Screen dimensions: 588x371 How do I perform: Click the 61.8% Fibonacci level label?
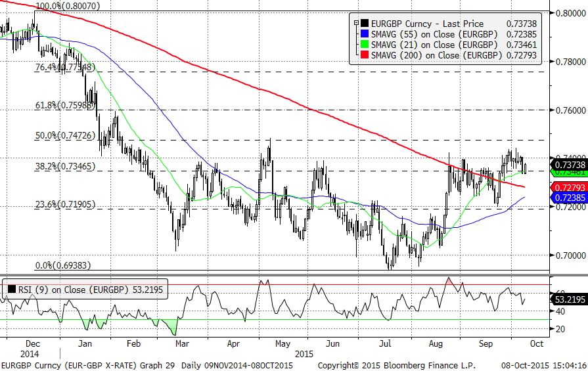[x=64, y=105]
